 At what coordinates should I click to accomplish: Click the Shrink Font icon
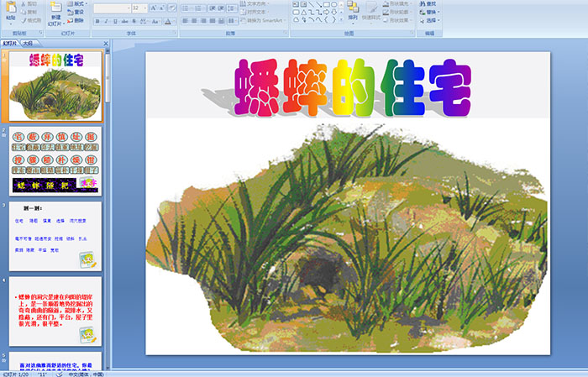pyautogui.click(x=161, y=8)
